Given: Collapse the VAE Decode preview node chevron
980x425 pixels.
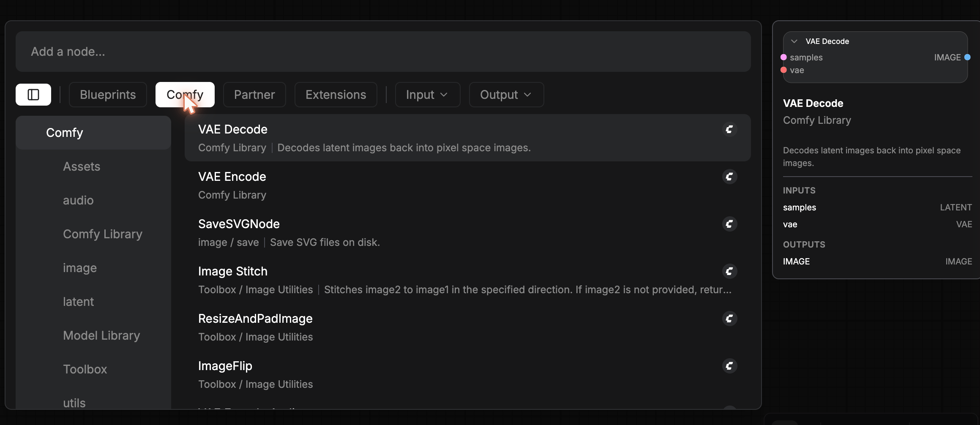Looking at the screenshot, I should click(x=794, y=41).
